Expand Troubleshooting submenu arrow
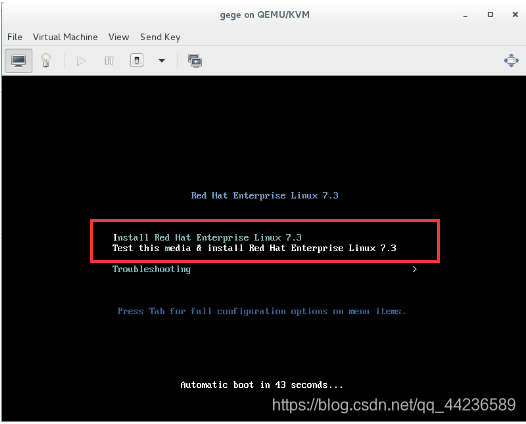 tap(415, 269)
